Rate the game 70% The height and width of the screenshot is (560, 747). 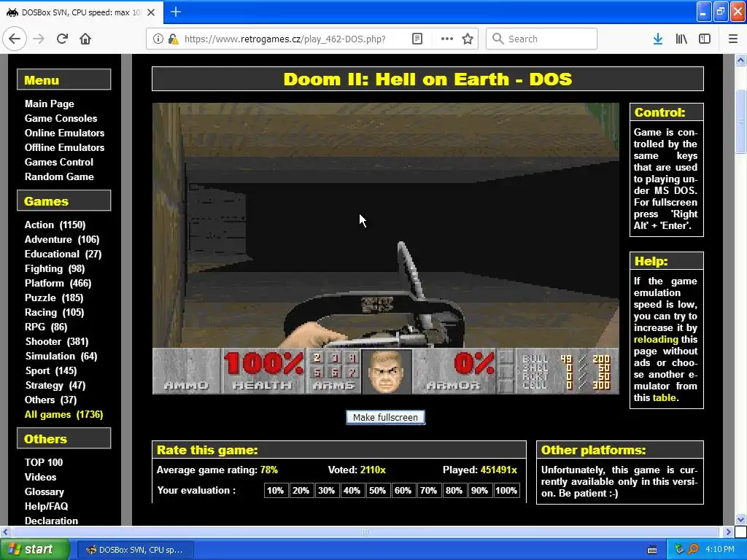coord(428,491)
